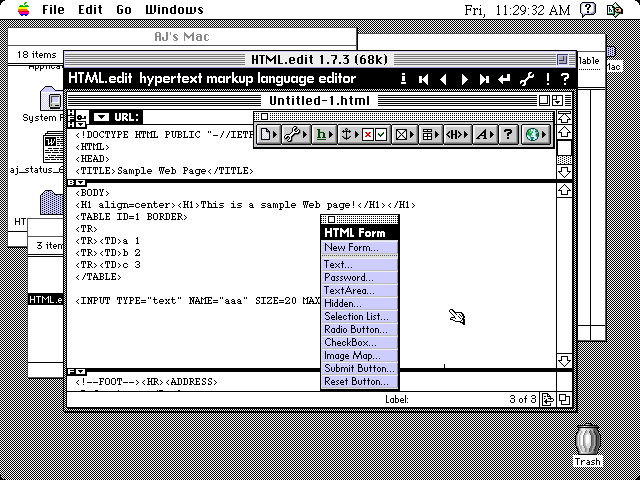Open the new document tool in floating toolbar
The height and width of the screenshot is (480, 640).
pos(268,134)
